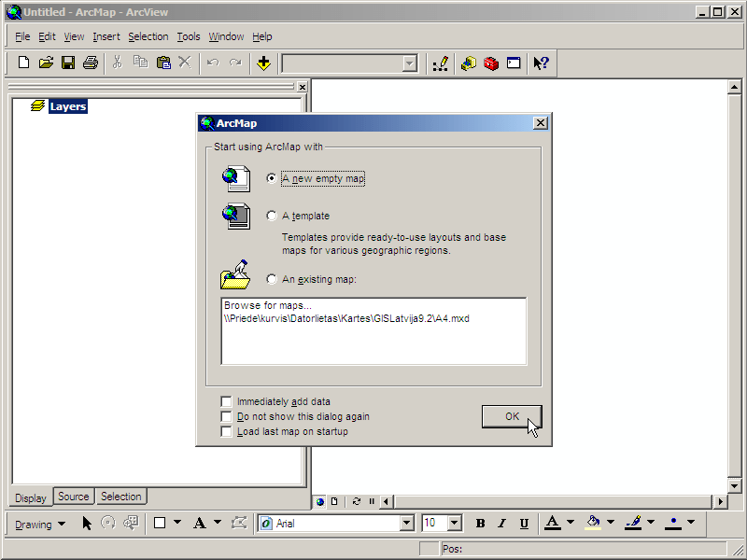Select the A template radio button
This screenshot has height=560, width=747.
pos(272,216)
